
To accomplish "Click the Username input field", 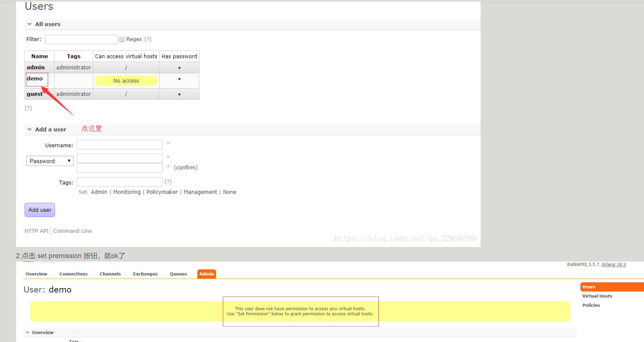I will pos(120,145).
